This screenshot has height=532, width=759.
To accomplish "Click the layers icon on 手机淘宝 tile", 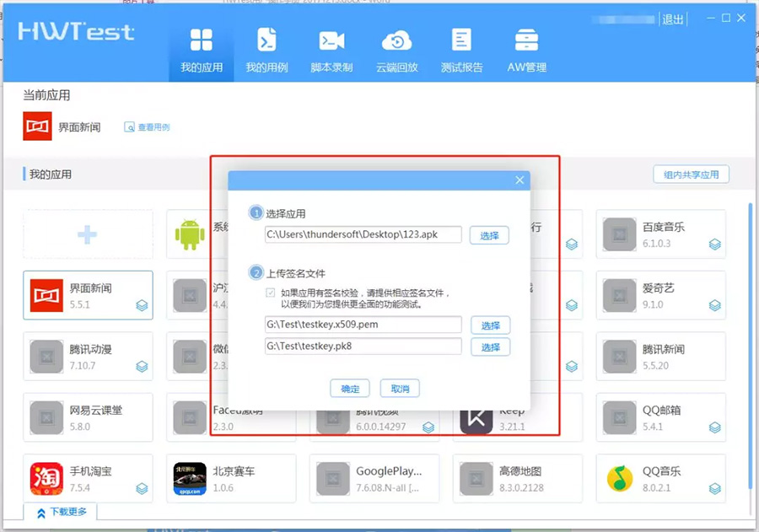I will coord(142,488).
